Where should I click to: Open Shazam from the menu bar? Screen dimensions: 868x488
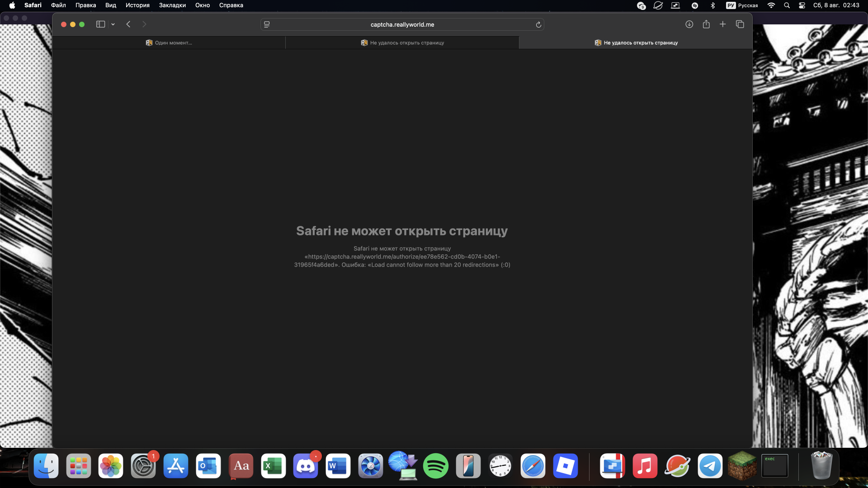point(695,5)
